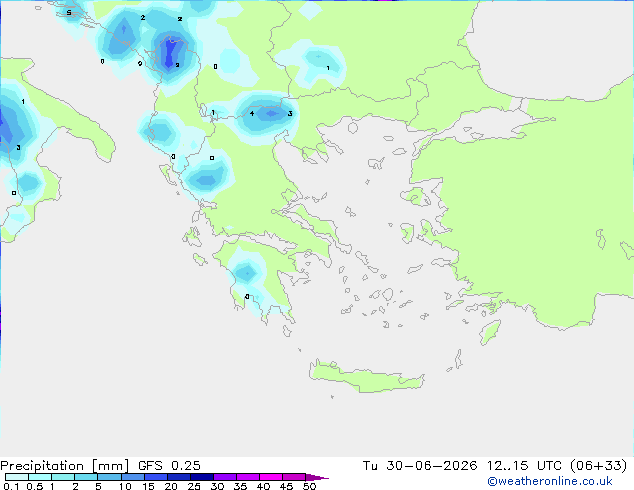Select the 10–15 mm legend color swatch
Screen dimensions: 634x490
[132, 477]
